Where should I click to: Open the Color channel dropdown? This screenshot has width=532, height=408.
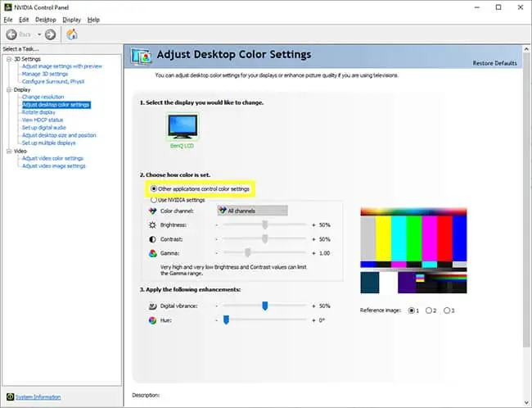[251, 211]
